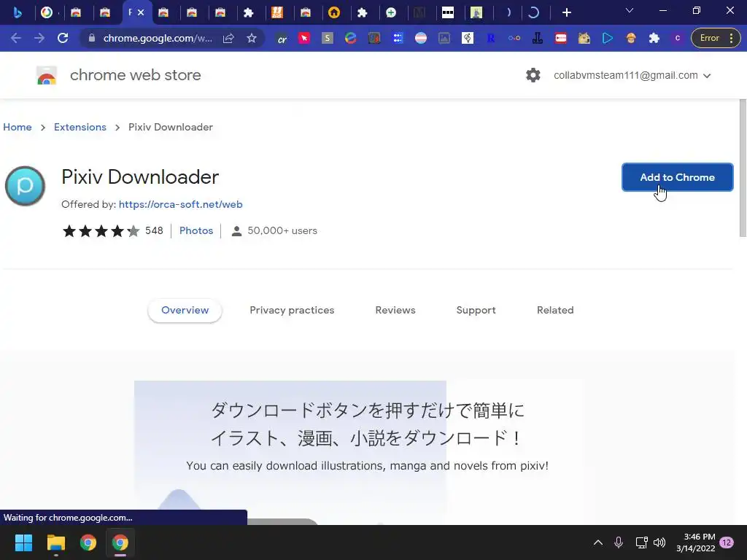Image resolution: width=747 pixels, height=560 pixels.
Task: Open the gray picture-frame extension
Action: point(444,38)
